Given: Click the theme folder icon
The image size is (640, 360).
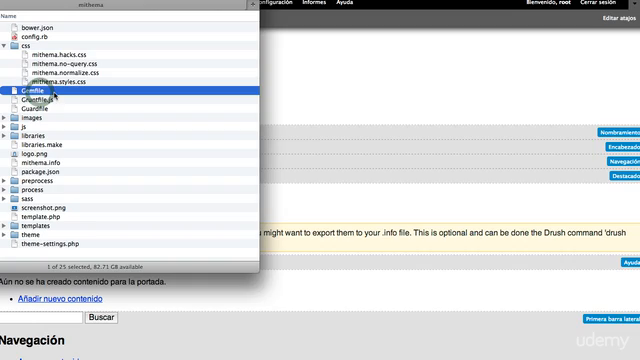Looking at the screenshot, I should tap(14, 235).
